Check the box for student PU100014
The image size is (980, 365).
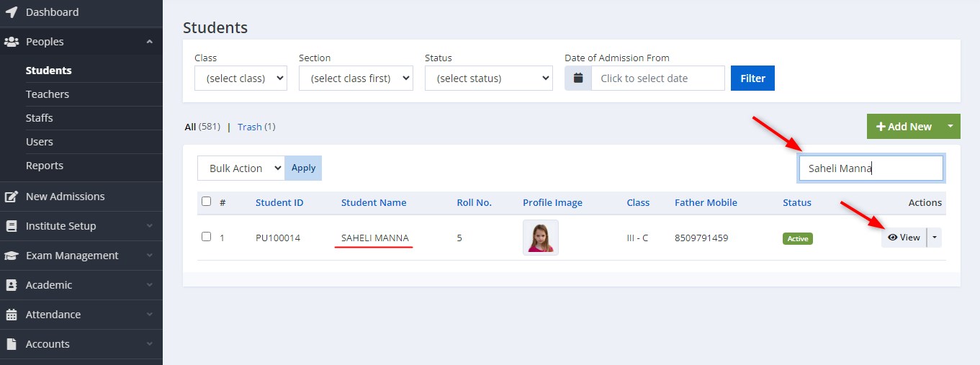(x=207, y=236)
